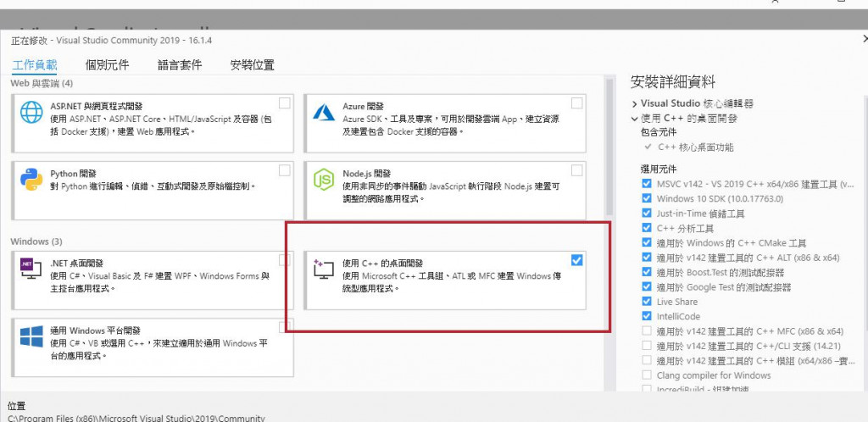Image resolution: width=868 pixels, height=422 pixels.
Task: Check the C++ MFC for v142 checkbox
Action: point(647,330)
